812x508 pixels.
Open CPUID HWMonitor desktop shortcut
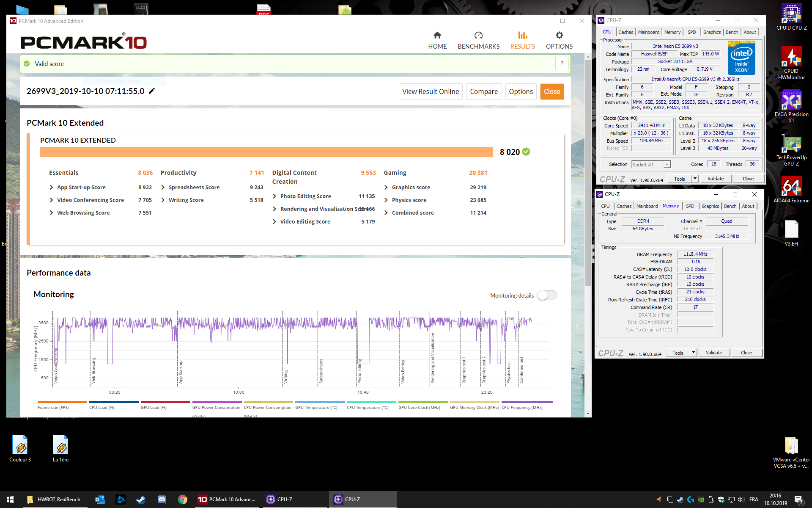[791, 63]
